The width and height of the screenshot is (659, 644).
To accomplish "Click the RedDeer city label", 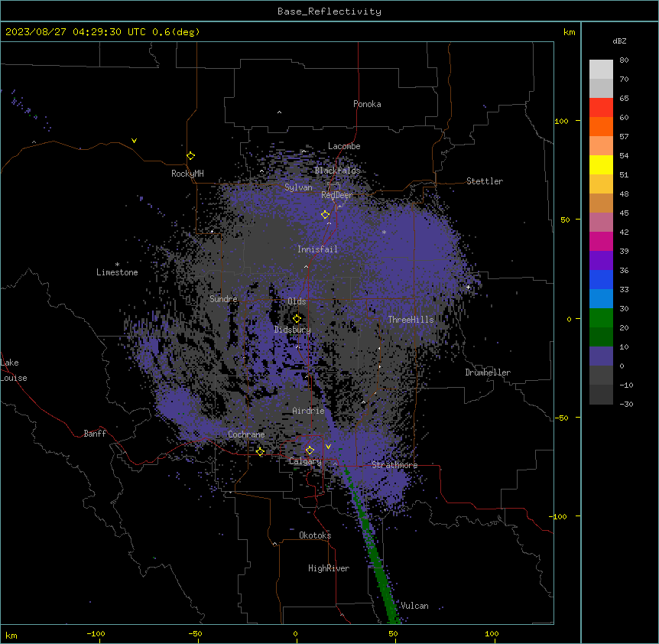I will point(337,195).
